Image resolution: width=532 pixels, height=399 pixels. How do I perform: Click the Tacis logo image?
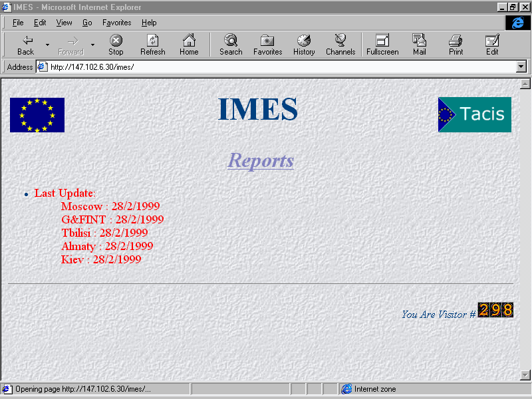coord(474,114)
